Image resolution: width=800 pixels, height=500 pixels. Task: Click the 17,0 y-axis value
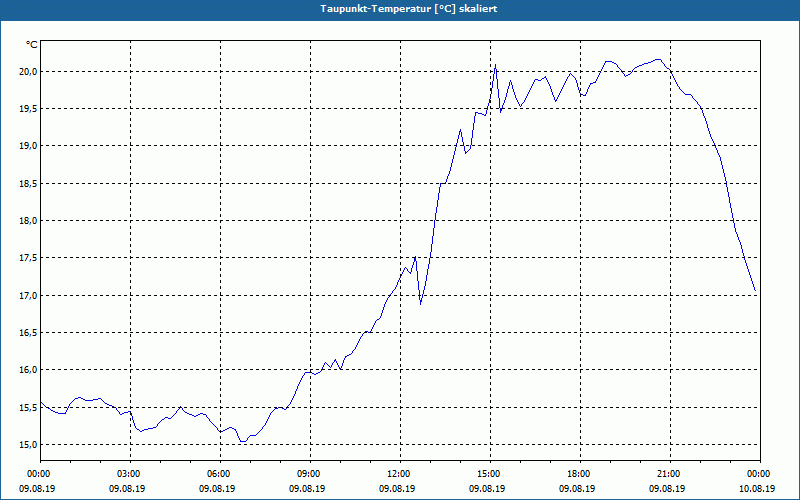[x=29, y=295]
